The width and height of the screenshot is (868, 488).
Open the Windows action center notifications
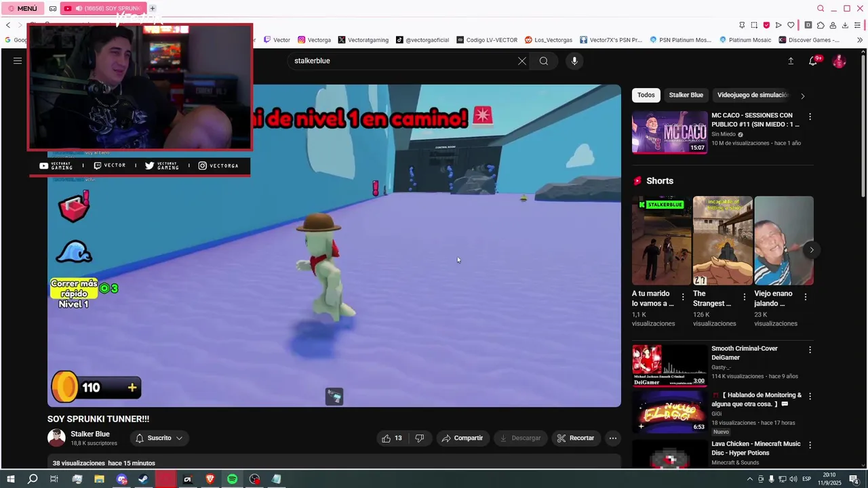click(x=854, y=479)
